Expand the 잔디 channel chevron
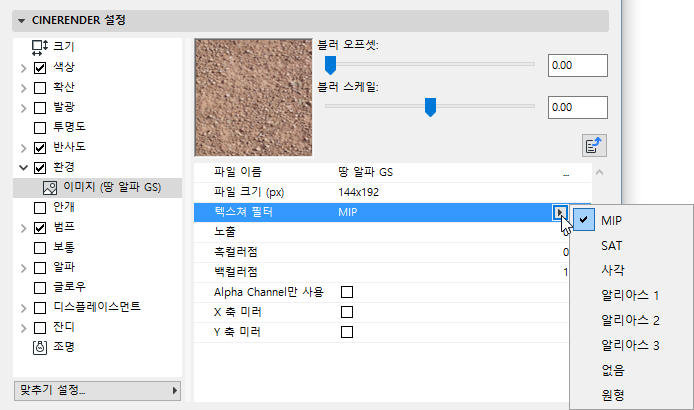 click(x=23, y=328)
